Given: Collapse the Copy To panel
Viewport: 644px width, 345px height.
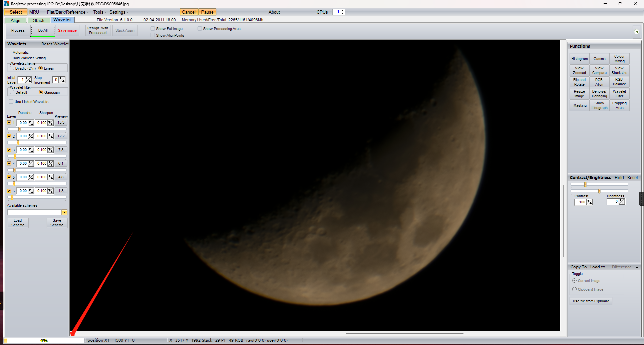Looking at the screenshot, I should (x=637, y=267).
